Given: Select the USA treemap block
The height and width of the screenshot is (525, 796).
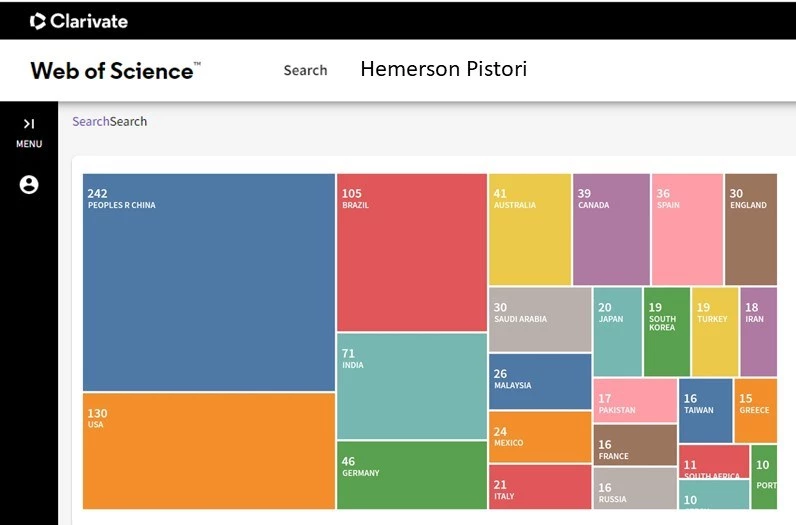Looking at the screenshot, I should coord(208,450).
